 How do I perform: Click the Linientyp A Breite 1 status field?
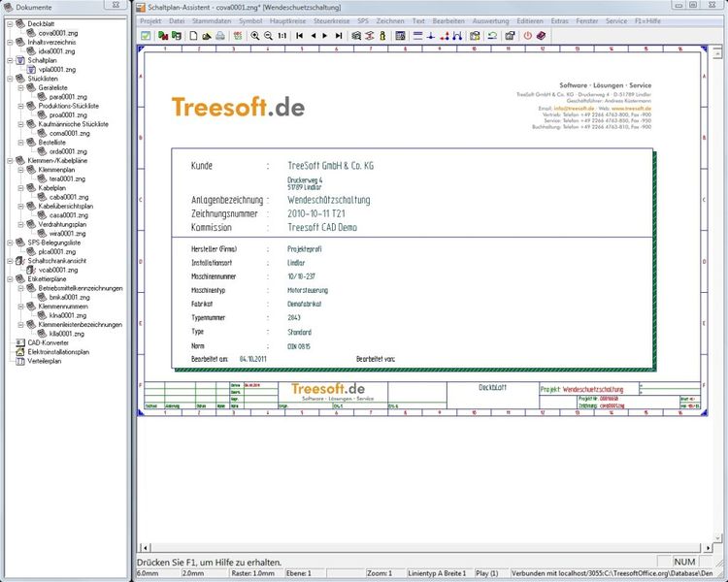pyautogui.click(x=439, y=573)
